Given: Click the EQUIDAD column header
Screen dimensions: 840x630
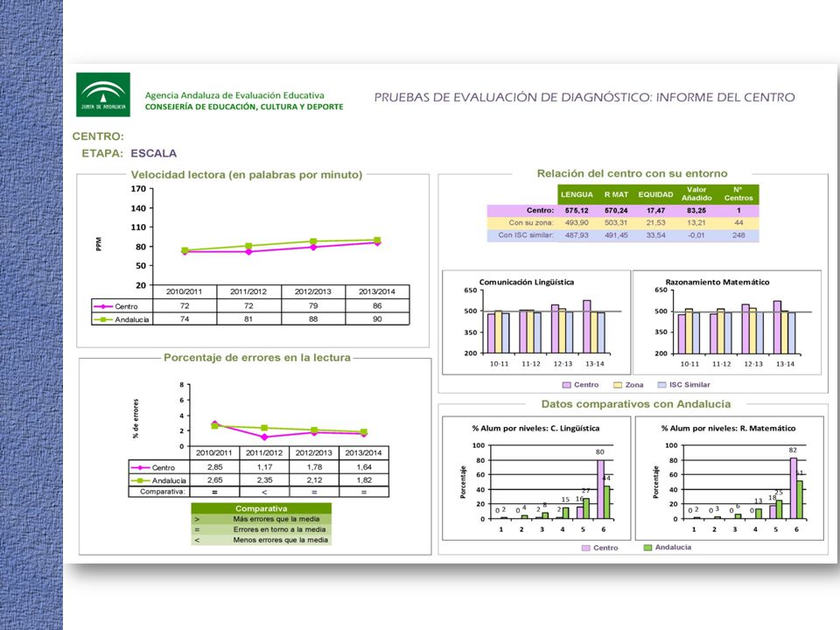Looking at the screenshot, I should pyautogui.click(x=655, y=194).
